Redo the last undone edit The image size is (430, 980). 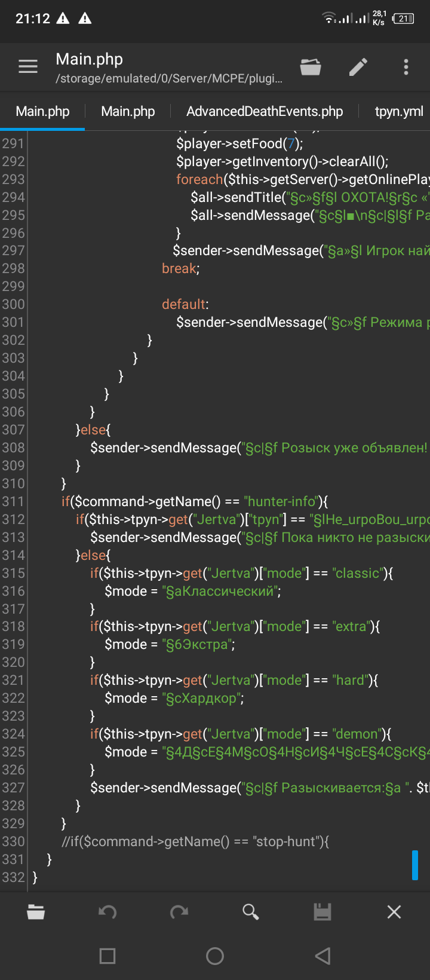(x=179, y=912)
